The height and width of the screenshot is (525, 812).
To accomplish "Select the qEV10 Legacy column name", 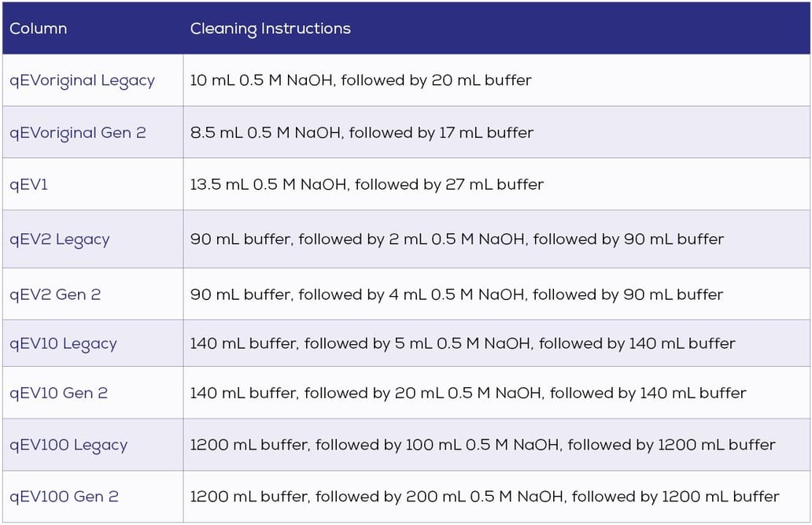I will [63, 344].
